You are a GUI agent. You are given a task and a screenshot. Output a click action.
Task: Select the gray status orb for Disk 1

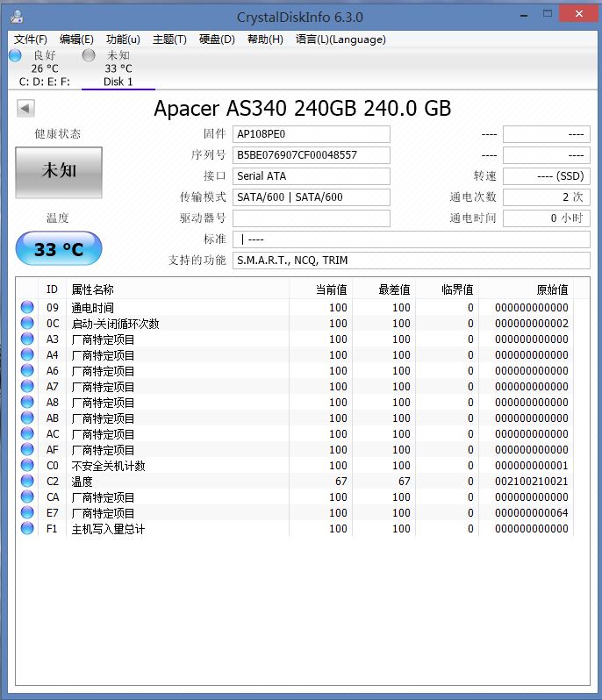(x=89, y=55)
